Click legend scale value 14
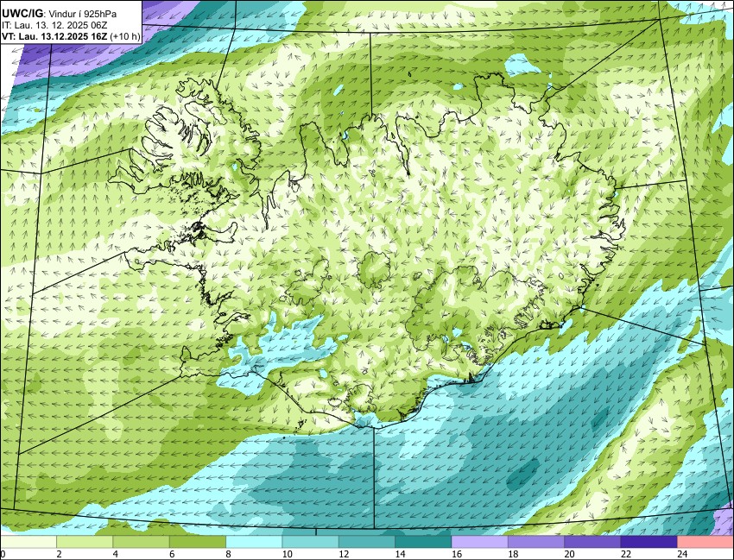Image resolution: width=734 pixels, height=560 pixels. (x=400, y=554)
